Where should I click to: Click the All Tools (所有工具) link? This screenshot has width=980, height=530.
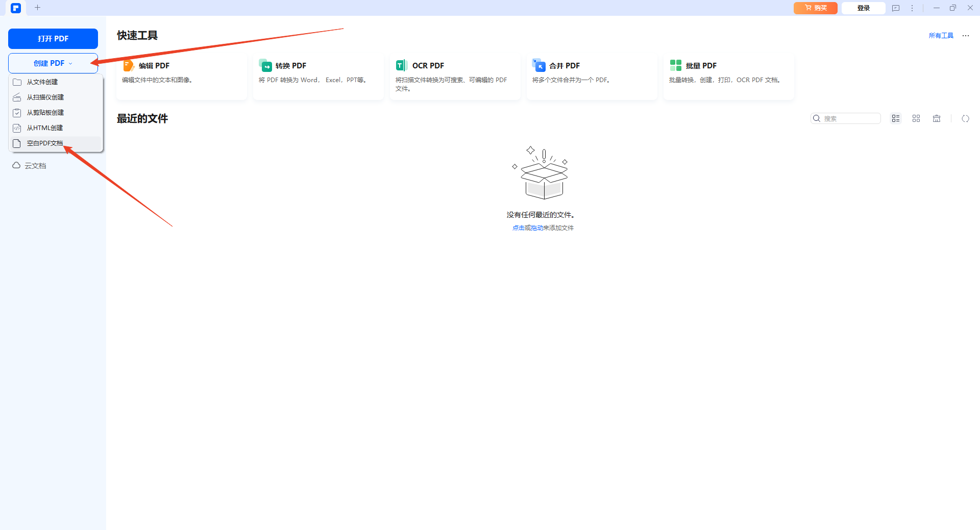point(941,36)
